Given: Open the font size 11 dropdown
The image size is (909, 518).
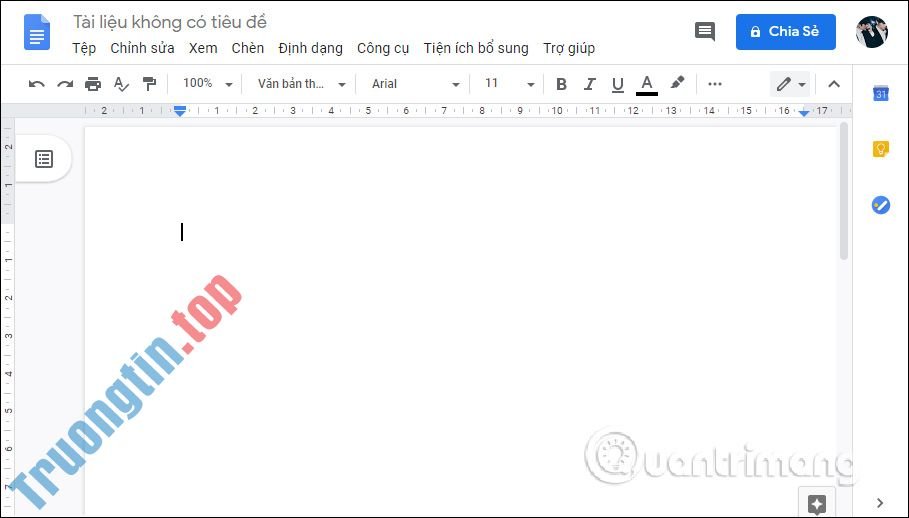Looking at the screenshot, I should 510,84.
